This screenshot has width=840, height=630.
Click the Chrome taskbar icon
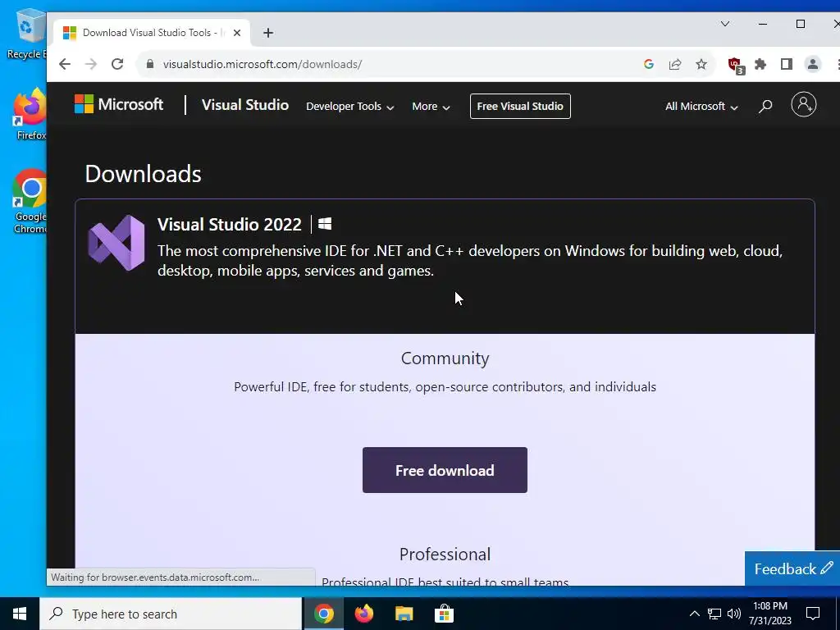pos(323,614)
